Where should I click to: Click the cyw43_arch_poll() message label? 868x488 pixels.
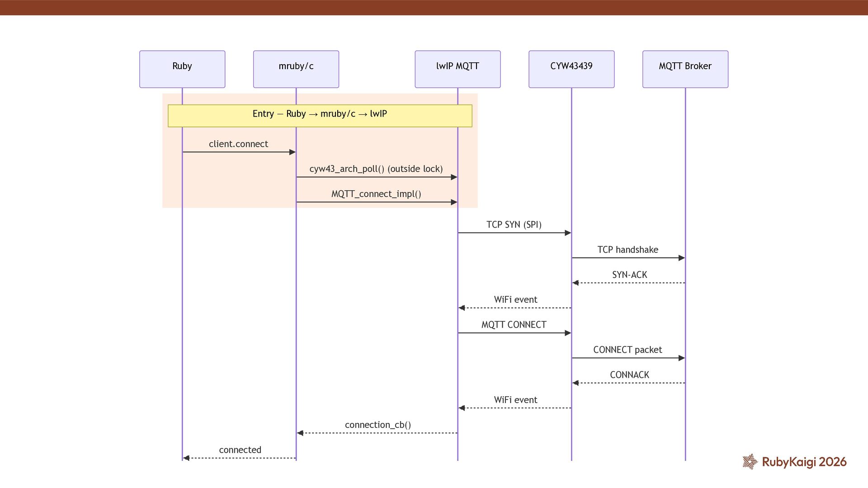click(376, 169)
